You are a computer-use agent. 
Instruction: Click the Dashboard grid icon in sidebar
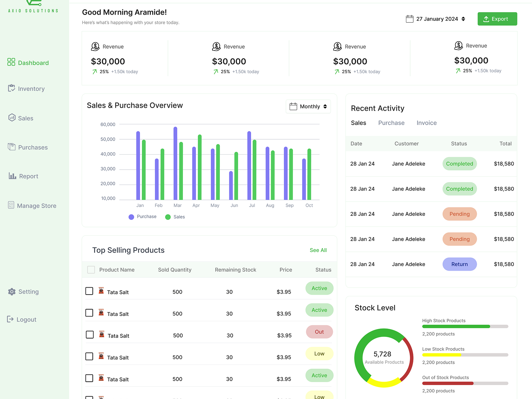click(11, 62)
